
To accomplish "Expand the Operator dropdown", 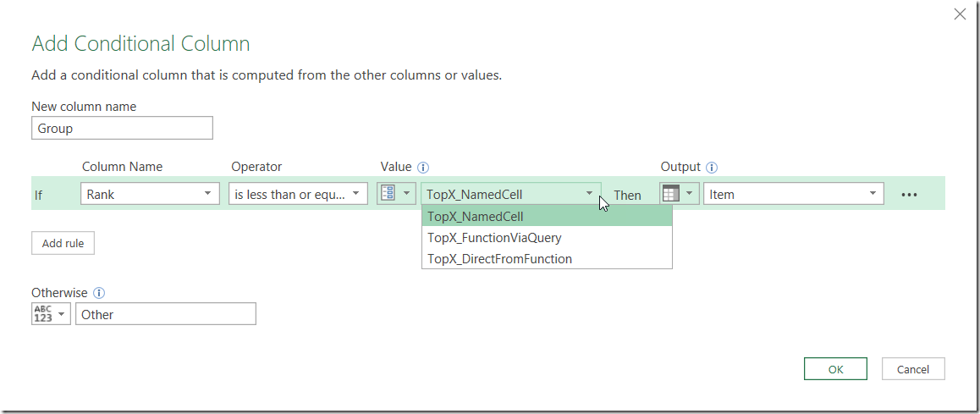I will tap(298, 194).
